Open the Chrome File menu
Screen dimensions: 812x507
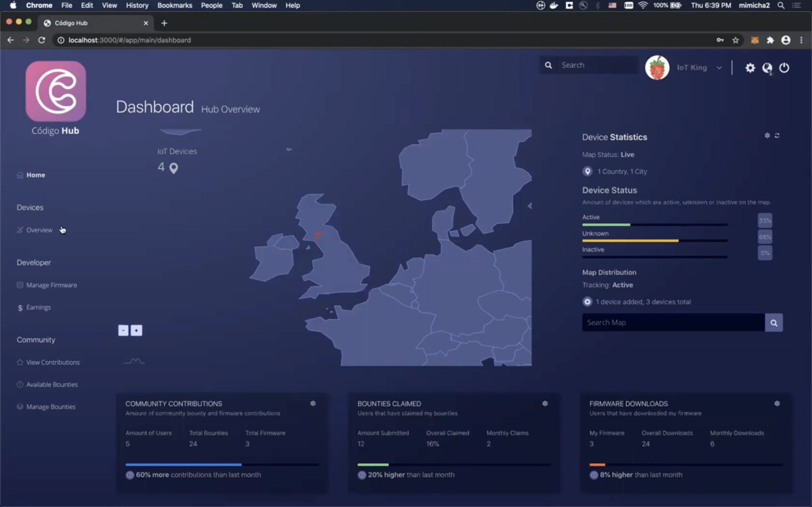66,5
